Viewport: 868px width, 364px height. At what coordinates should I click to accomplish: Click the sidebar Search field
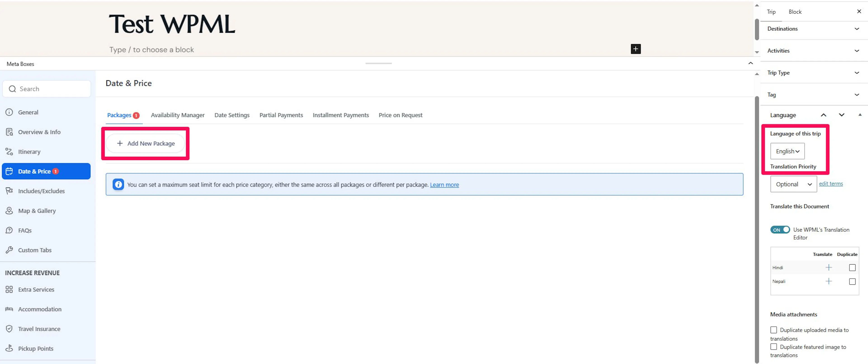[47, 89]
